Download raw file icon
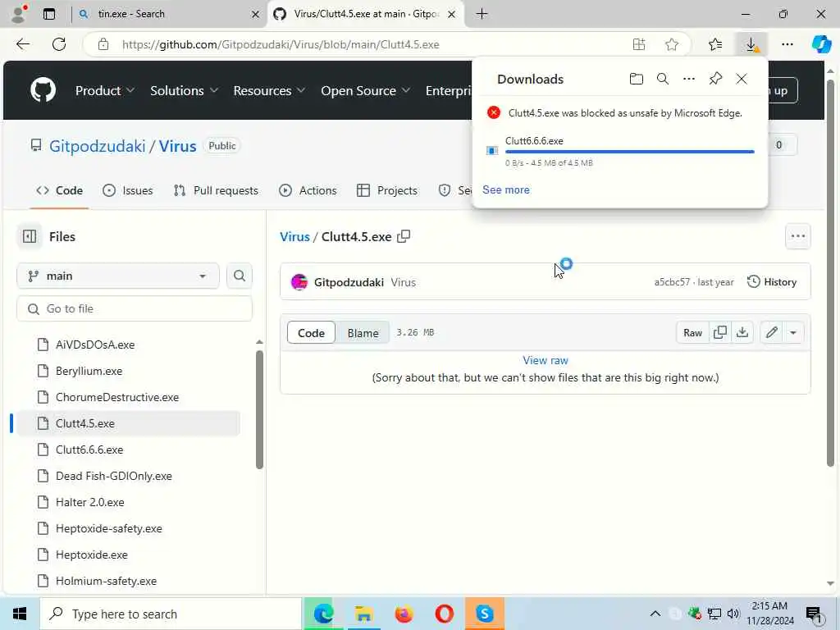Image resolution: width=840 pixels, height=630 pixels. 742,333
